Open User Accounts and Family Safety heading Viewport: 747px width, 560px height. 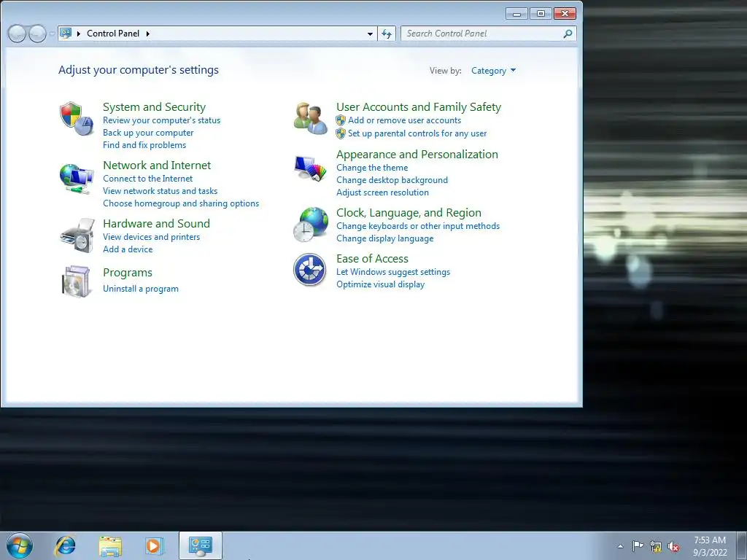[x=419, y=107]
